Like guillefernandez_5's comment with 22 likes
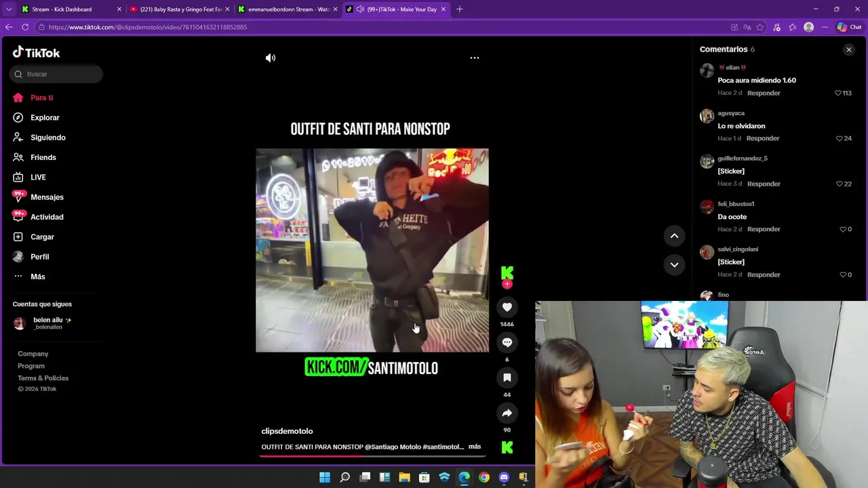 click(x=840, y=184)
